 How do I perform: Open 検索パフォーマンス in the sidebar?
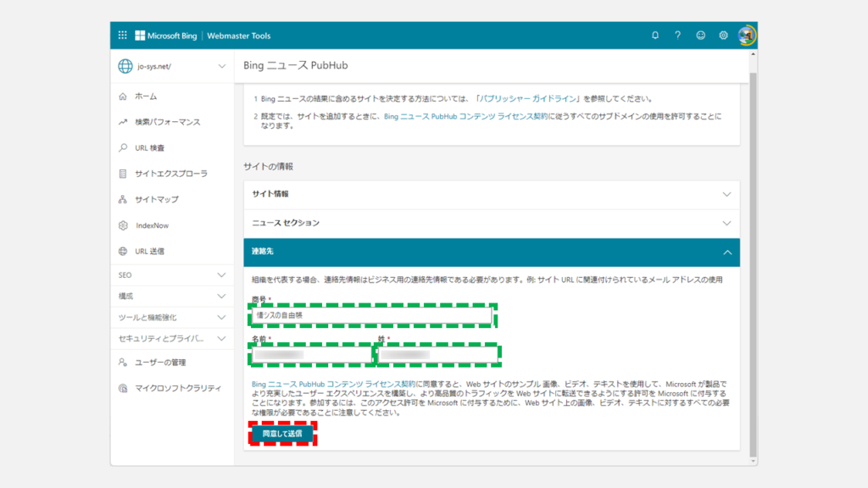coord(167,122)
